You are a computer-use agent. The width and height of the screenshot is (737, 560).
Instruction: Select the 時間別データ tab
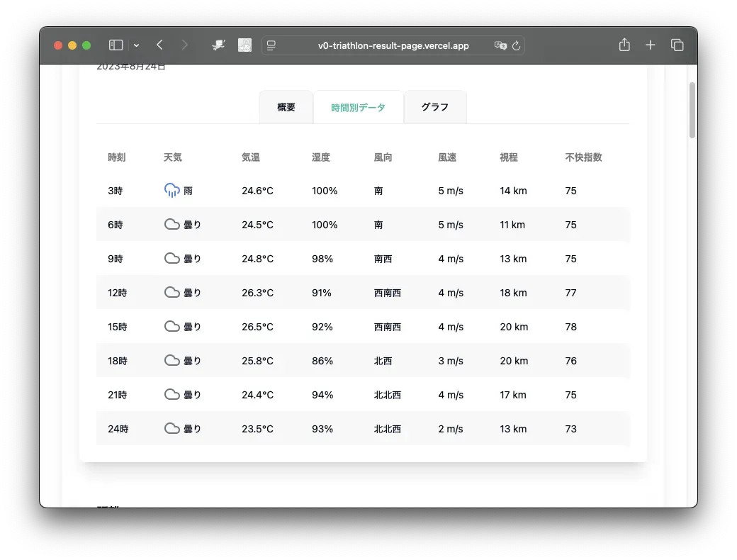click(x=359, y=108)
